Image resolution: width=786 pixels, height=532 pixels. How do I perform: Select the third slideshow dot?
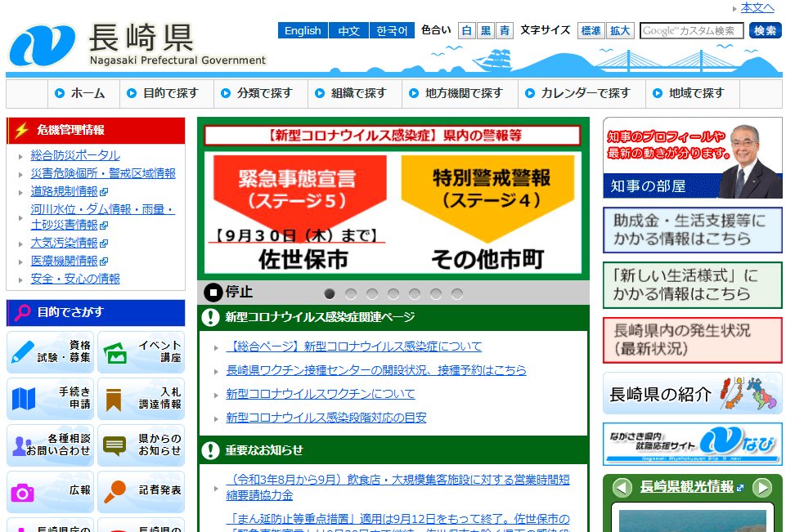(x=372, y=293)
